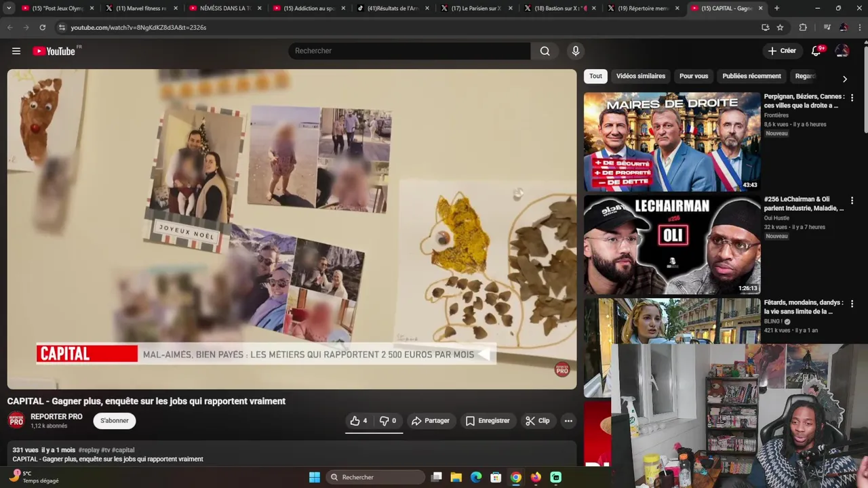
Task: Select the Pour vous filter chip
Action: (693, 76)
